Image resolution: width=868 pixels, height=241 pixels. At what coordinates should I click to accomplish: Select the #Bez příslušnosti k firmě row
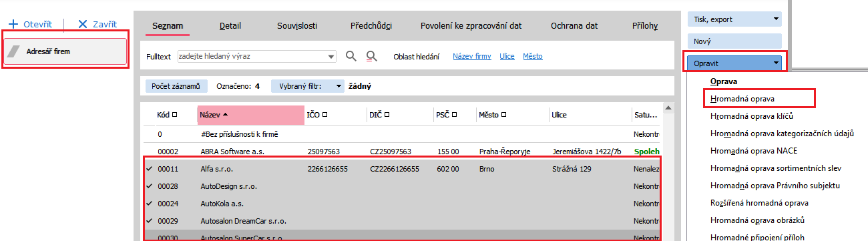pos(402,134)
